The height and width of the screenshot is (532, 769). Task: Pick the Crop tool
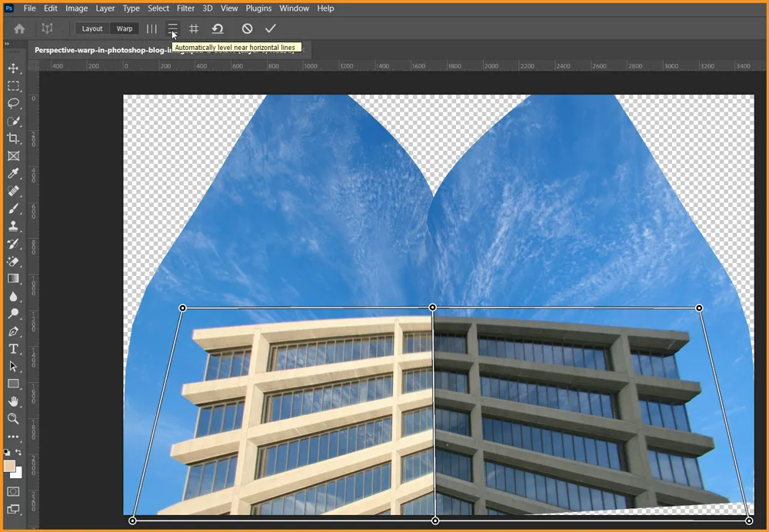[x=13, y=138]
